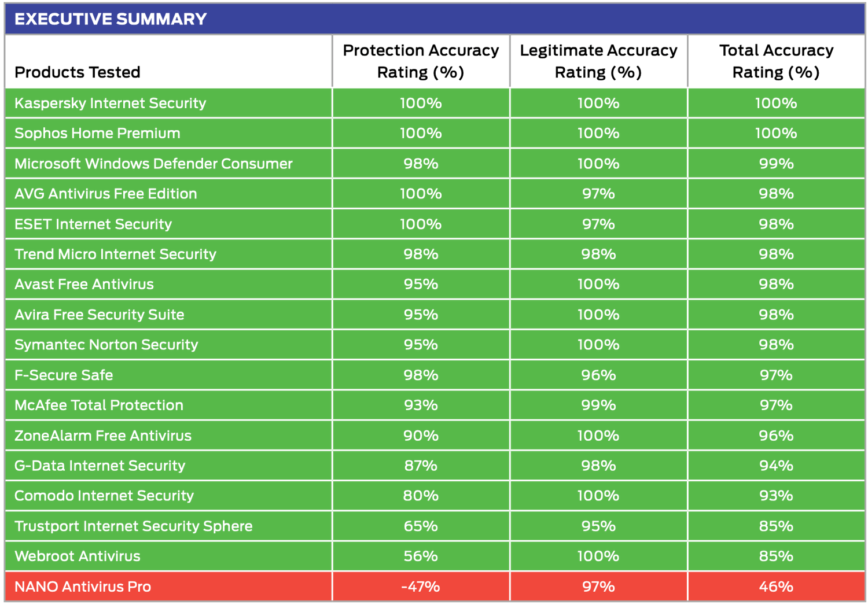
Task: Select Microsoft Windows Defender Consumer's 98% protection cell
Action: 421,164
